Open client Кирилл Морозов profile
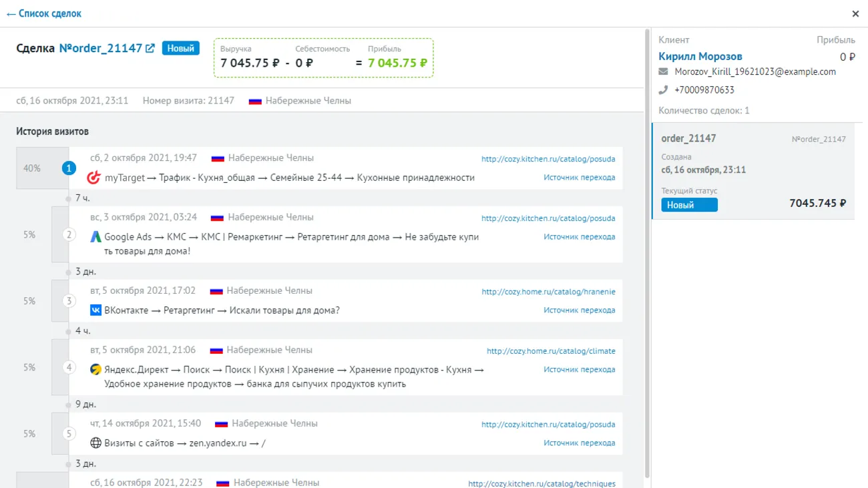868x488 pixels. 700,57
